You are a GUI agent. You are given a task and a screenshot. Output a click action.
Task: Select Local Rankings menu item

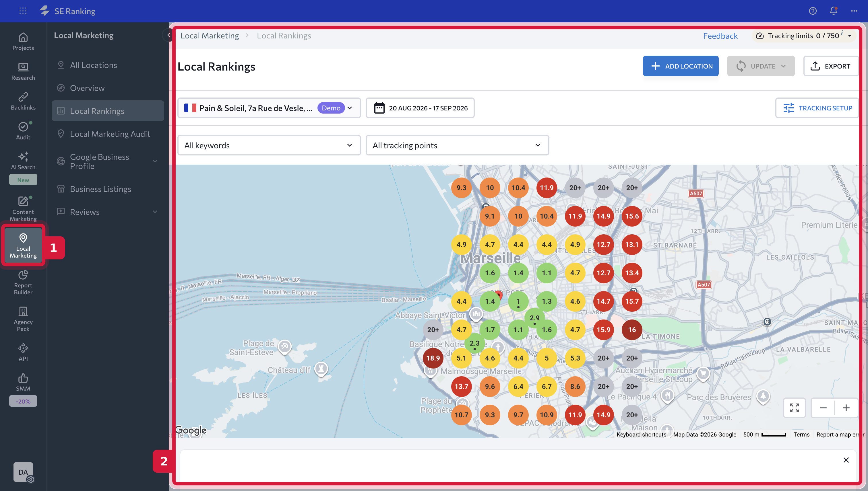click(x=108, y=111)
